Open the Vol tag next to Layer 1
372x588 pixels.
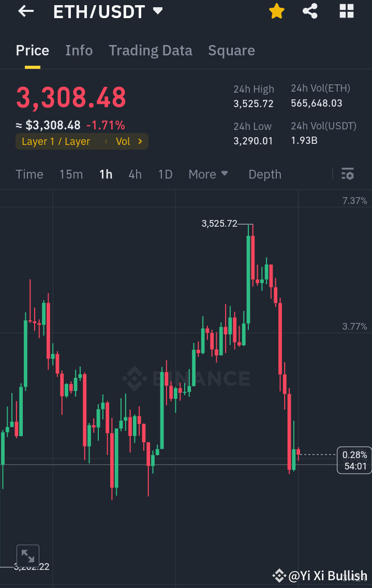tap(124, 141)
